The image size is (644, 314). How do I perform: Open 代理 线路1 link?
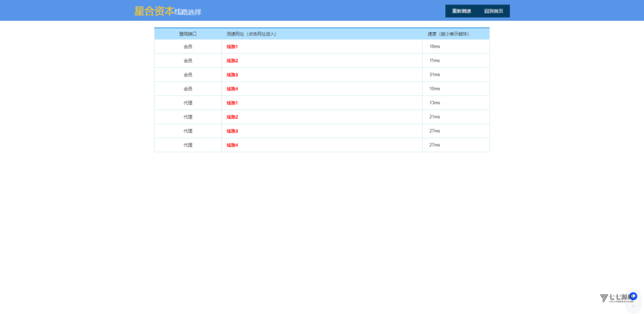[232, 103]
